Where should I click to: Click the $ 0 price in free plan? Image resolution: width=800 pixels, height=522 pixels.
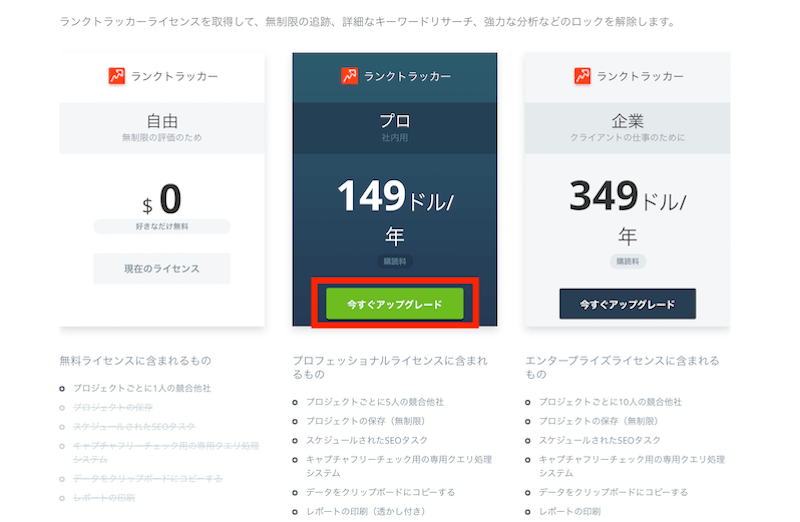click(x=162, y=200)
